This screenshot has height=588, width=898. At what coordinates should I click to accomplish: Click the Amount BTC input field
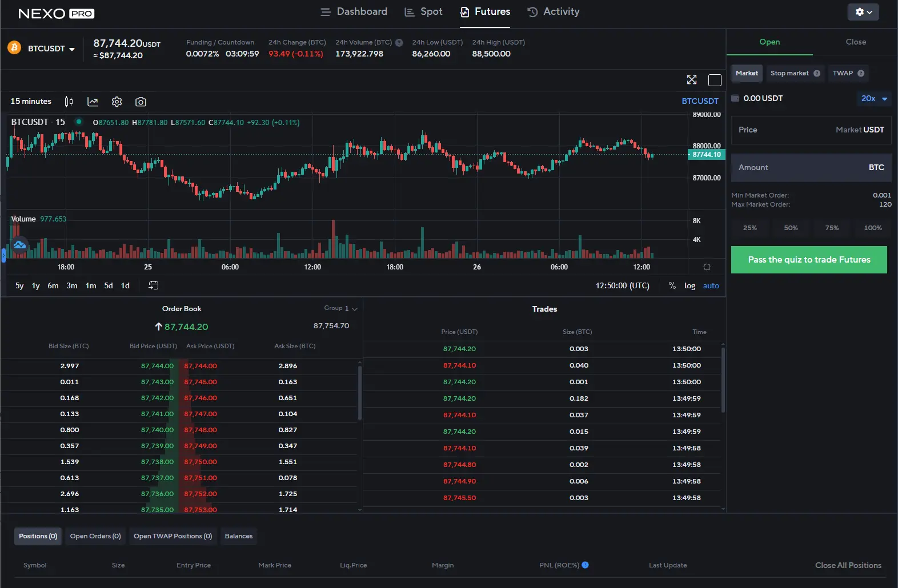(x=811, y=167)
